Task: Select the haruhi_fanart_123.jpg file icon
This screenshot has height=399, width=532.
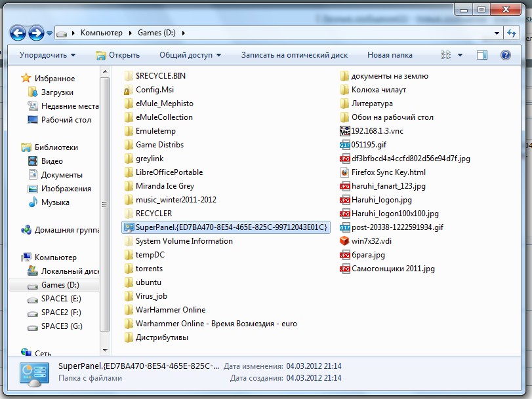Action: (x=344, y=186)
